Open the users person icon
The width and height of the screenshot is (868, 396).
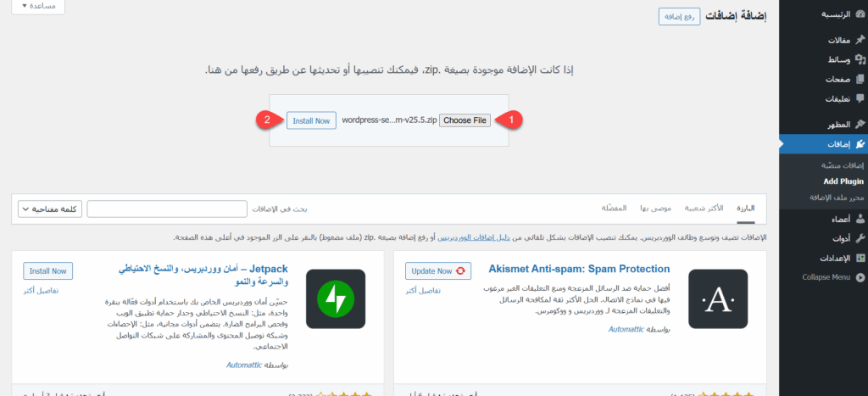click(x=860, y=219)
